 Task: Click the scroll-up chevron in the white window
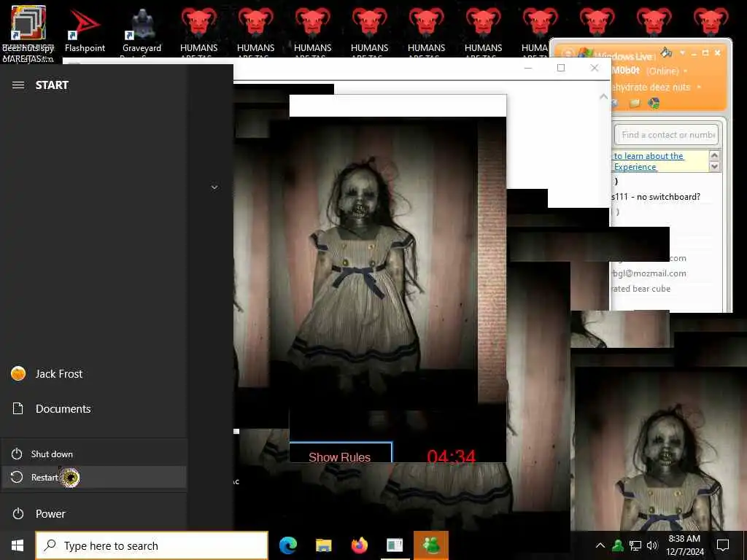pos(603,97)
